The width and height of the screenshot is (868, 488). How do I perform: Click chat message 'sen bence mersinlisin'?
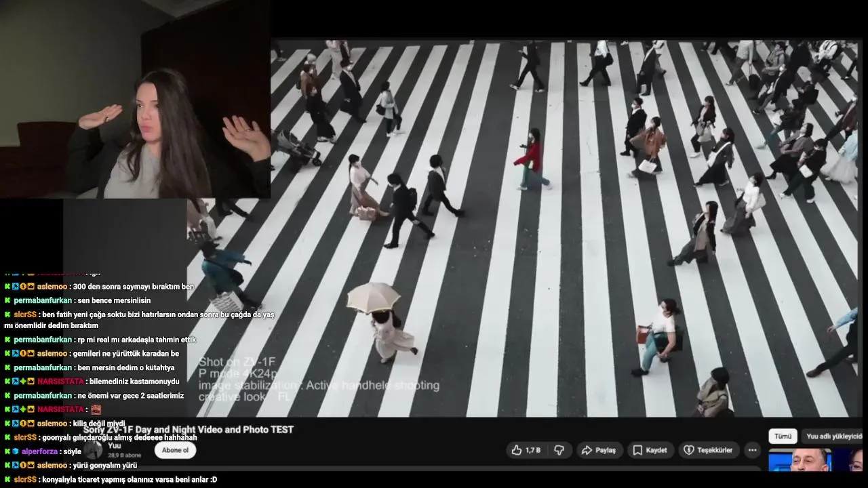[114, 300]
